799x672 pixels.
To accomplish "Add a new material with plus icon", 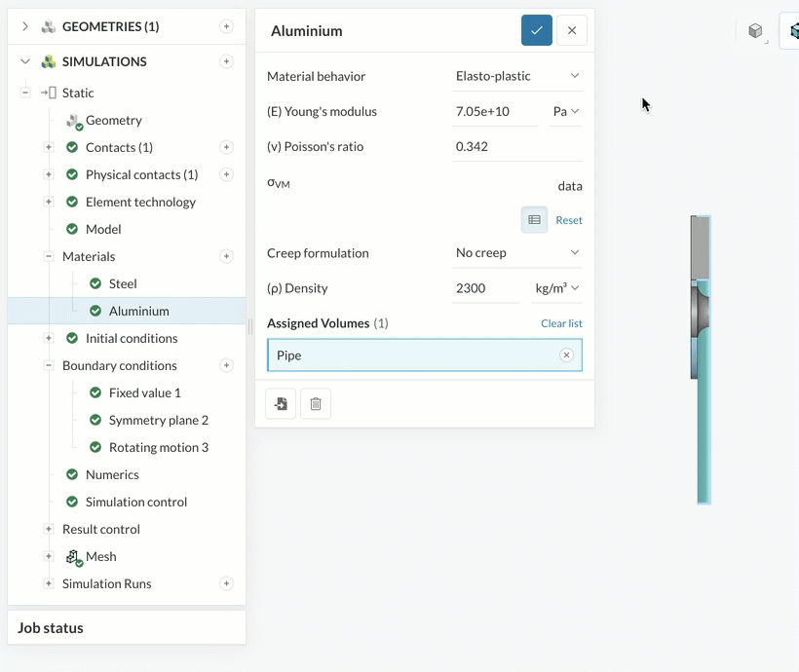I will [x=226, y=256].
